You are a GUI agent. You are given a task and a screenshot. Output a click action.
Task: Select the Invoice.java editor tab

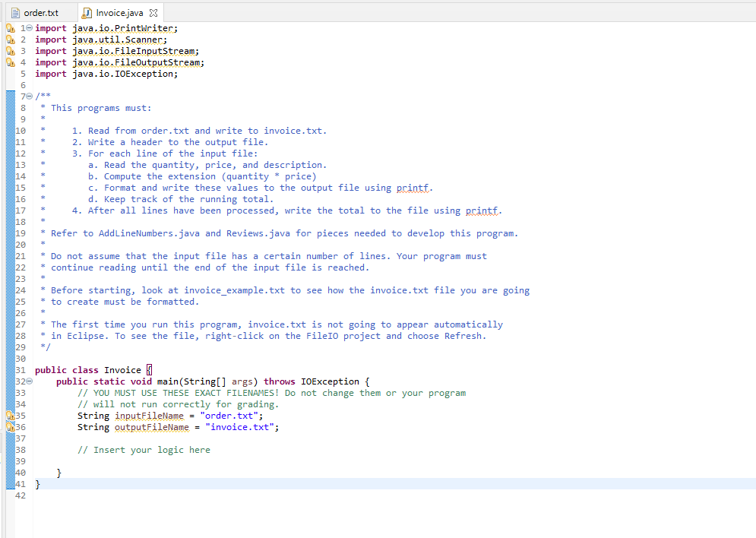pyautogui.click(x=118, y=12)
